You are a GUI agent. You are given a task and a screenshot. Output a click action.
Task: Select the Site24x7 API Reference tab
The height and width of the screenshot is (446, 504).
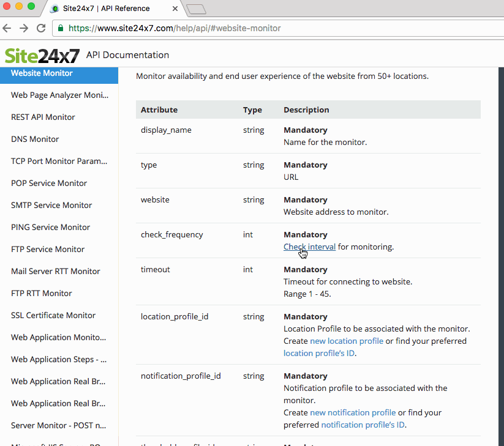coord(113,9)
